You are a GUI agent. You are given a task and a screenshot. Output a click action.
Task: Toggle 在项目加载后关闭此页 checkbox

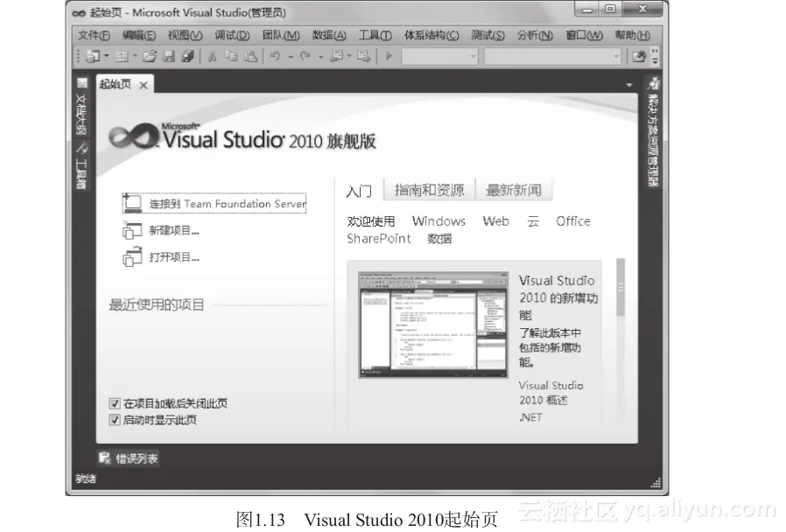[115, 403]
